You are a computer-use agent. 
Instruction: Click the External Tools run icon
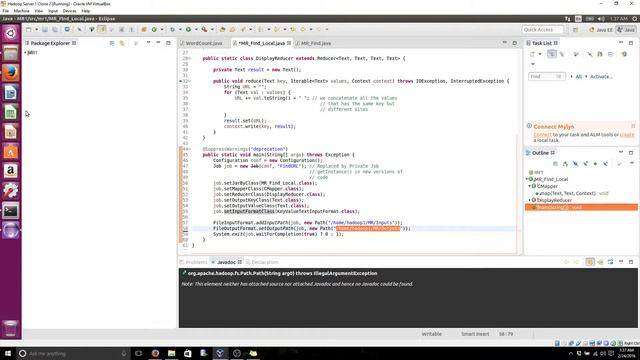click(204, 29)
